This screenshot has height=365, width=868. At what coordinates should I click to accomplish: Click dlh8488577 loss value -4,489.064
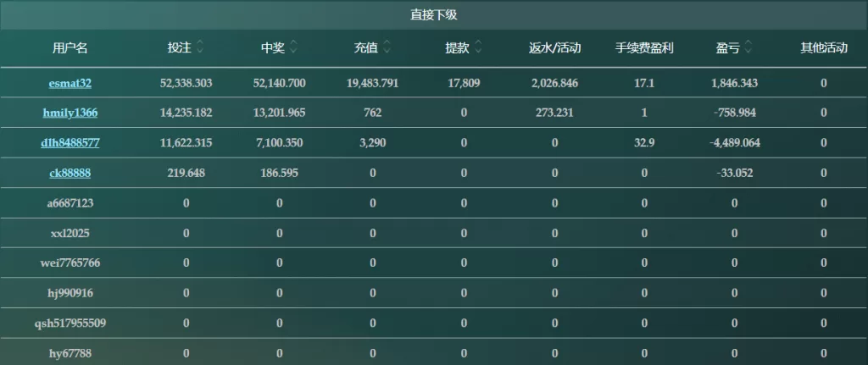point(735,142)
